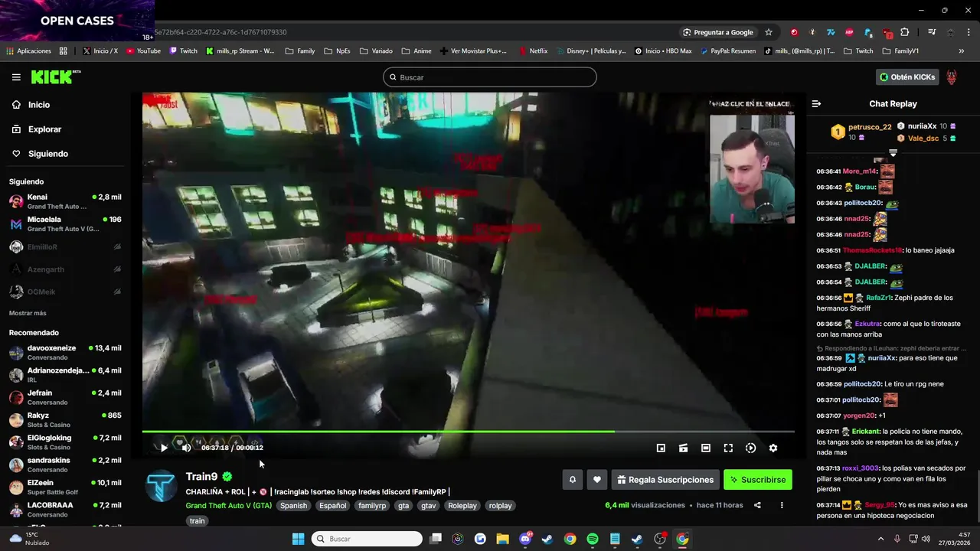Expand followed list with Mostrar más
Image resolution: width=980 pixels, height=551 pixels.
pyautogui.click(x=28, y=313)
